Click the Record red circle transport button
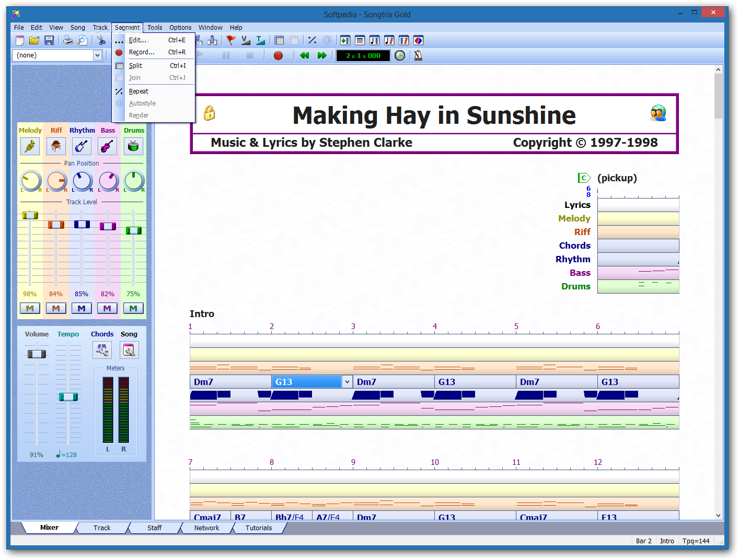 (278, 55)
